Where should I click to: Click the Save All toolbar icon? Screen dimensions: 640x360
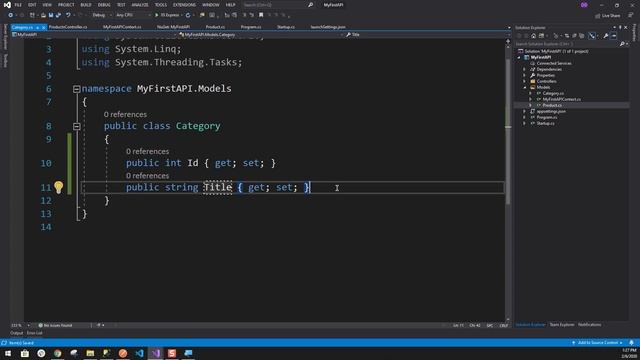tap(58, 15)
